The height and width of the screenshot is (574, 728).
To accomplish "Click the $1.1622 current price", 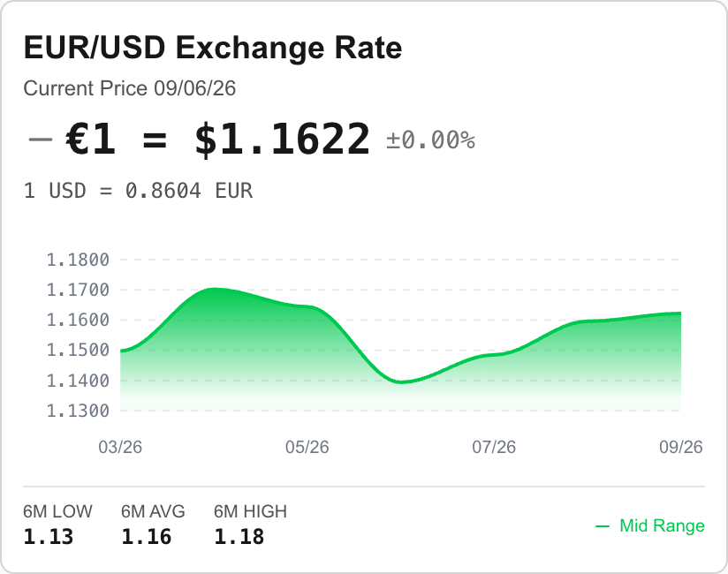I will (283, 139).
